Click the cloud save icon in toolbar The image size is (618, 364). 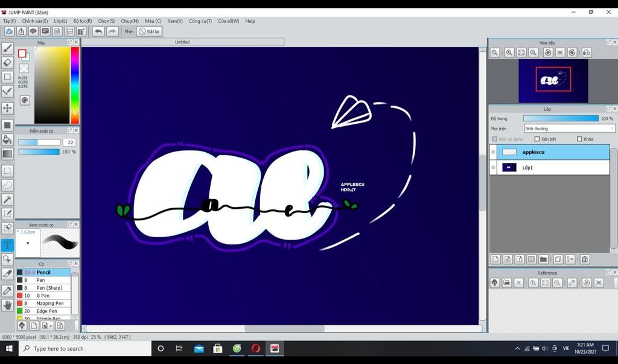[x=9, y=31]
